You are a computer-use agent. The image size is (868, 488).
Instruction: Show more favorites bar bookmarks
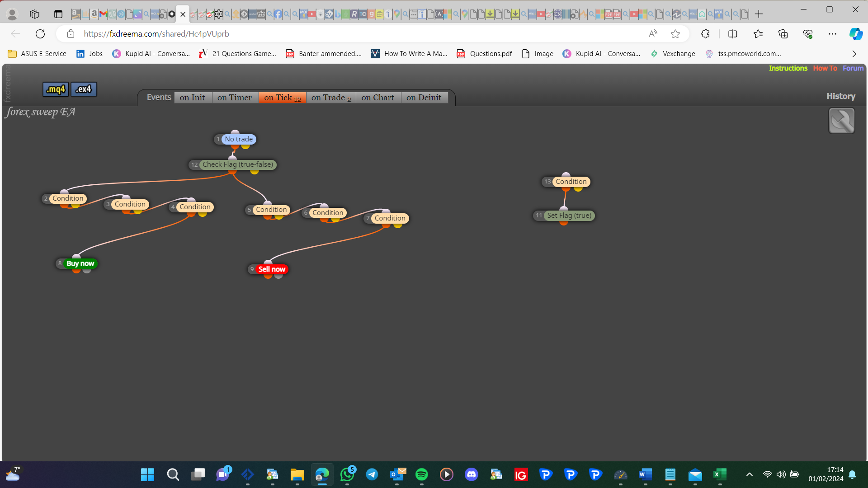tap(854, 54)
